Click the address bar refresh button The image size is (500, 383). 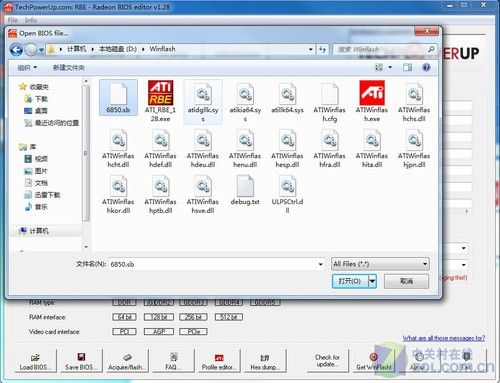pyautogui.click(x=322, y=49)
